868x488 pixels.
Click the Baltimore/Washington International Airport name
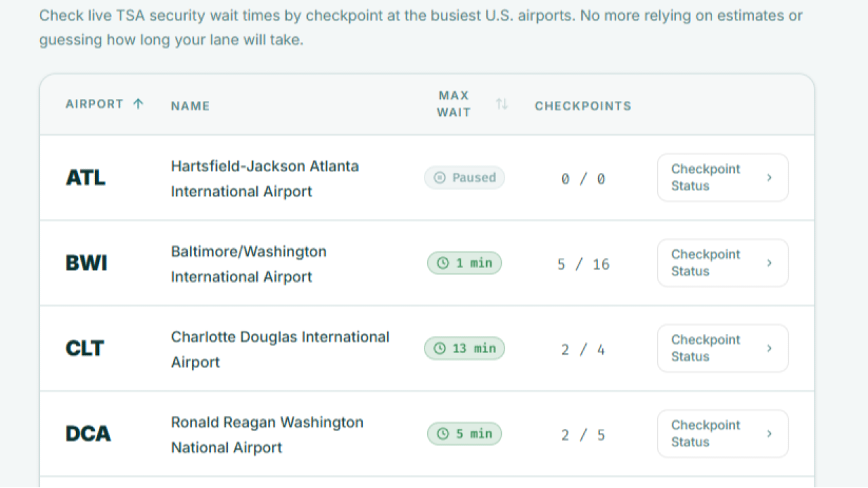click(248, 264)
